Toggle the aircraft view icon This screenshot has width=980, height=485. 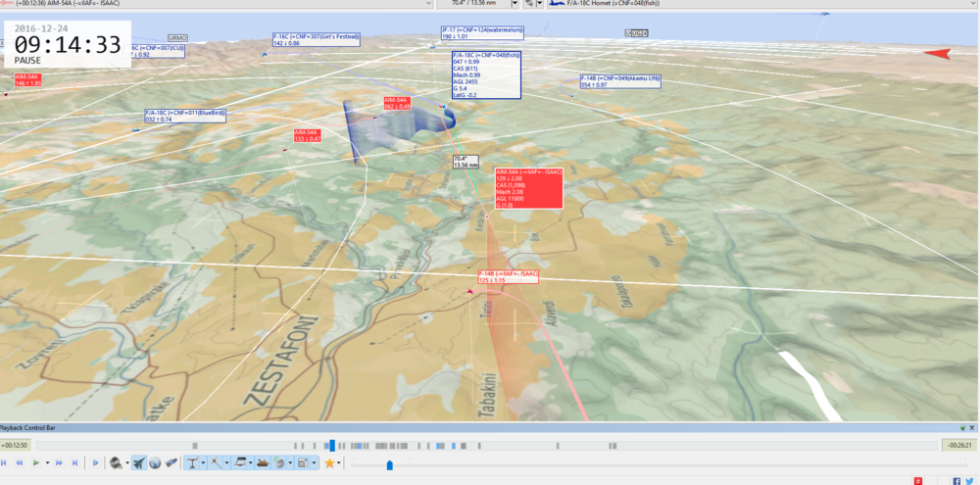138,462
